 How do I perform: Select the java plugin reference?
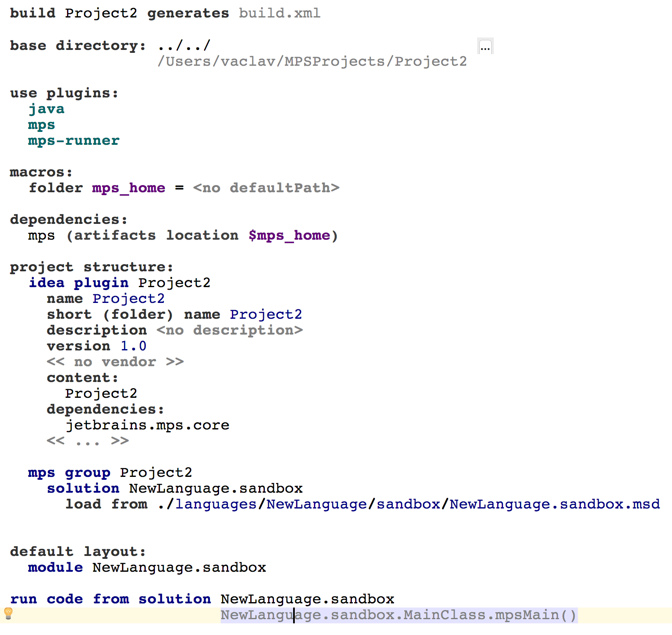coord(46,109)
